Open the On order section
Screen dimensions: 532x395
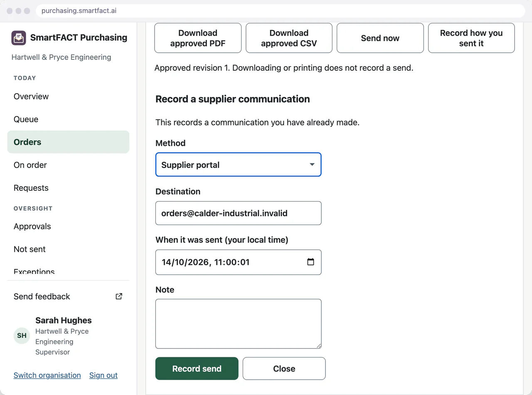68,165
